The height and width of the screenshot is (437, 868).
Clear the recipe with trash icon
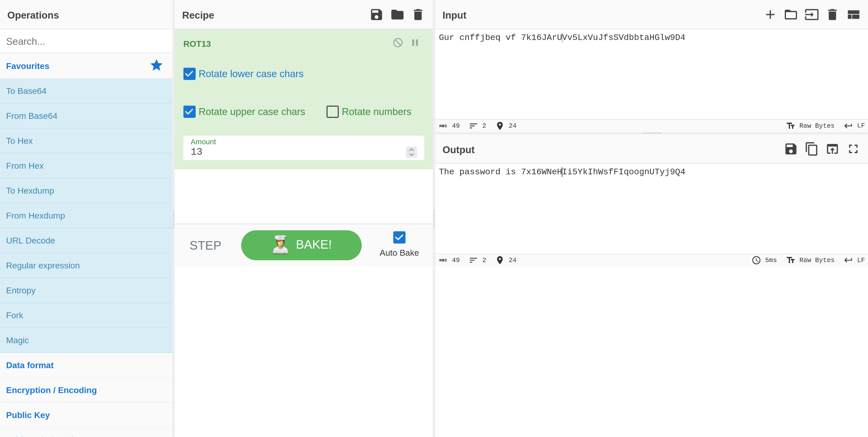pos(418,15)
